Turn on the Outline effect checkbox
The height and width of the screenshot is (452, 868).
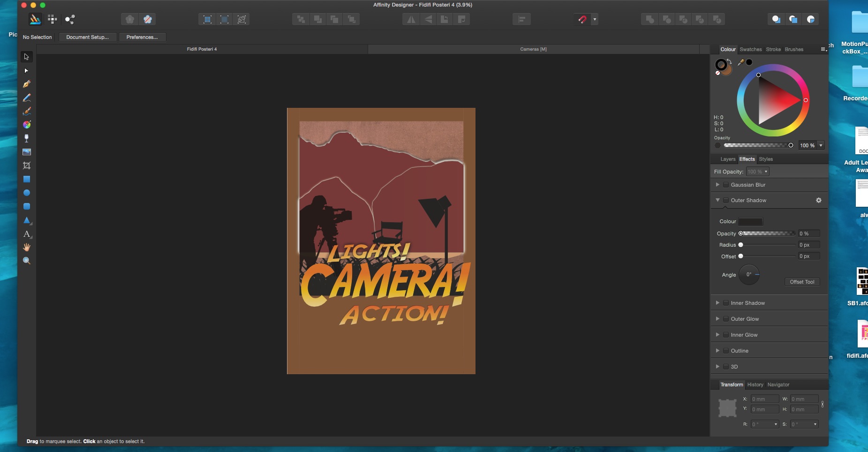tap(725, 351)
